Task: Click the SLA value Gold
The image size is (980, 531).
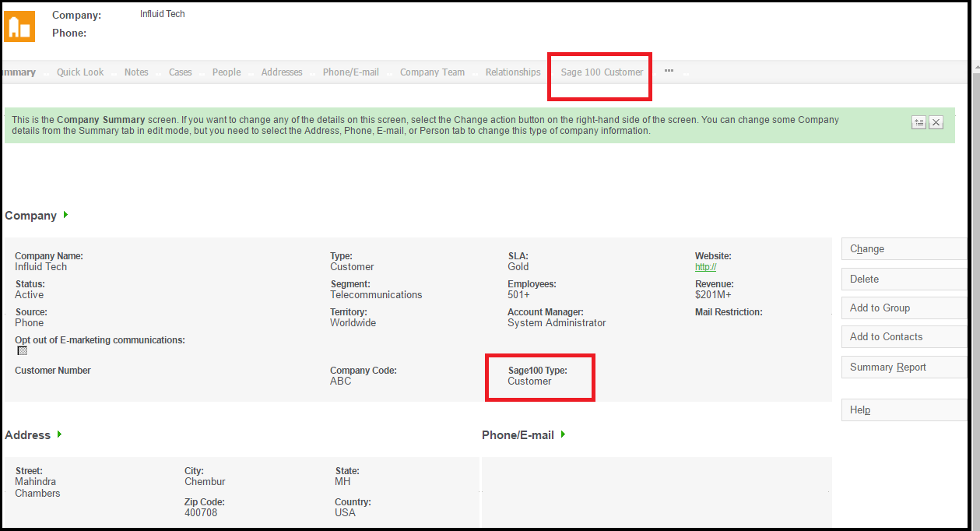Action: pos(518,267)
